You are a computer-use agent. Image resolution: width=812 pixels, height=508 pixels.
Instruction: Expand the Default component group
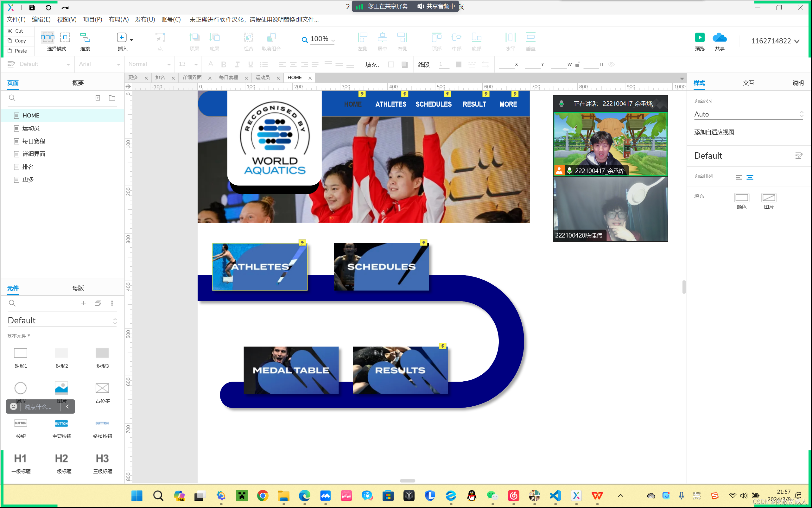coord(115,320)
